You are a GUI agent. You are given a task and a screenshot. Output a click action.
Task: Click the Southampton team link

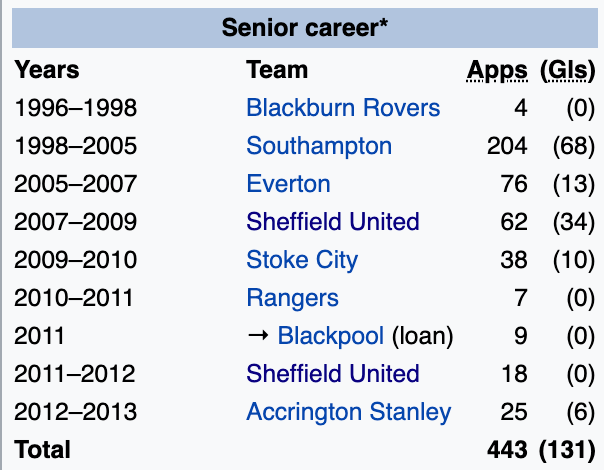pyautogui.click(x=319, y=146)
